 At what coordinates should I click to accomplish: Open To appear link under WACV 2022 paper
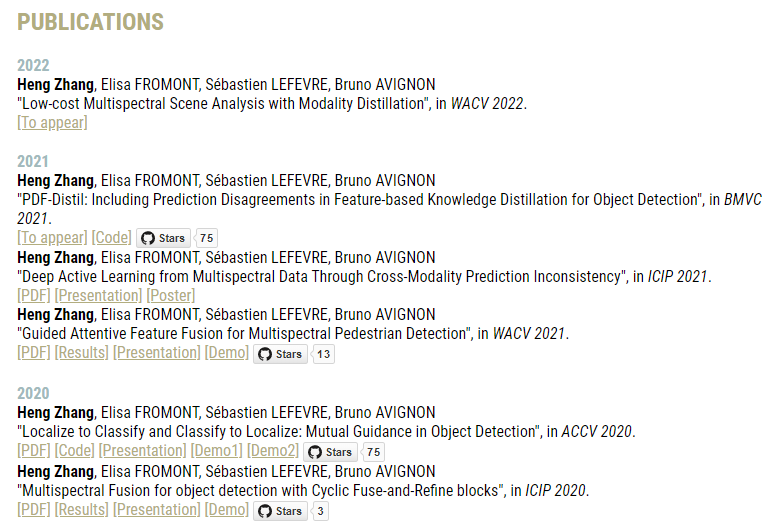pyautogui.click(x=52, y=122)
